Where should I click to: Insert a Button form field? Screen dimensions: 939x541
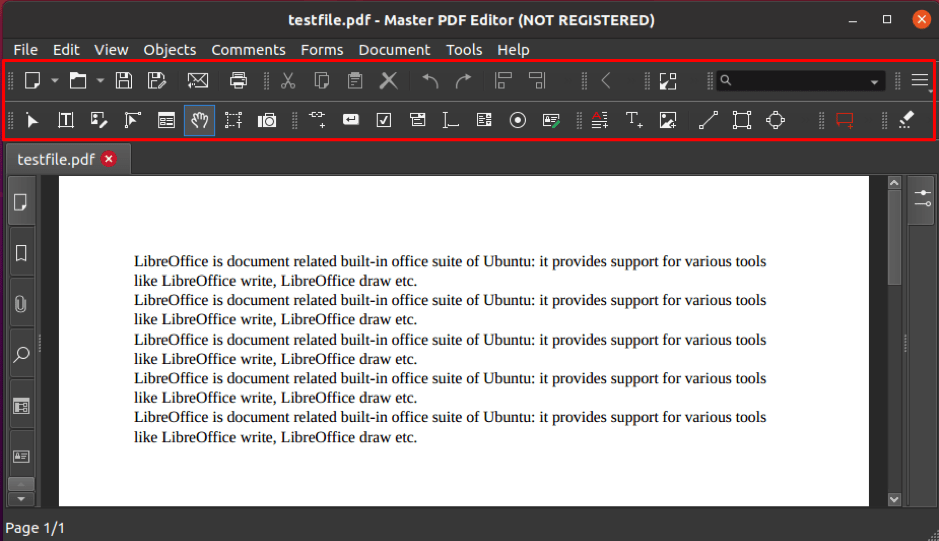[351, 120]
